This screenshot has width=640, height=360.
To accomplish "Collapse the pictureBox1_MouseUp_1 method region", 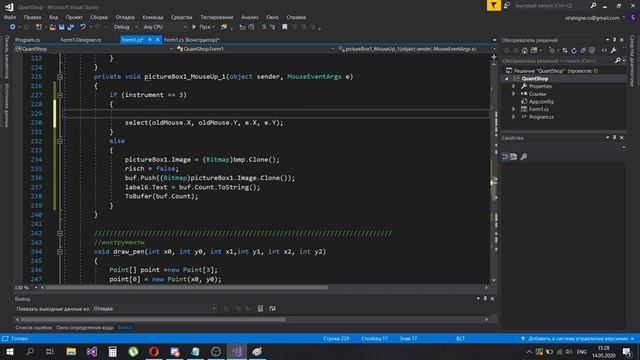I will (x=60, y=77).
